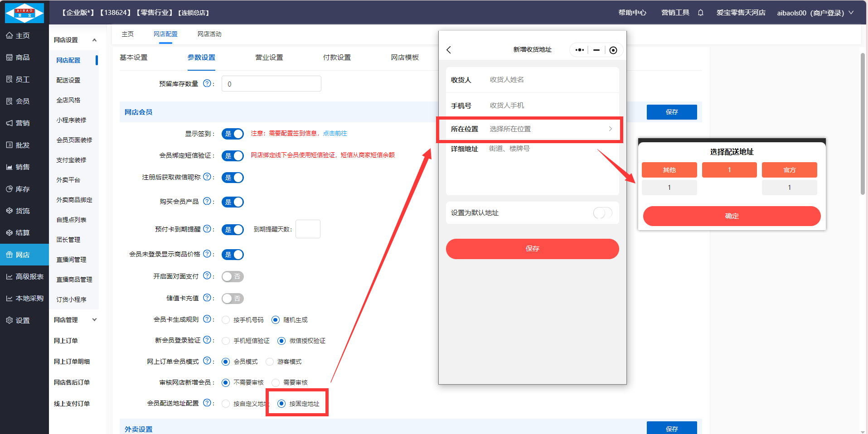Click the 点击前往 link
The width and height of the screenshot is (868, 434).
point(335,133)
